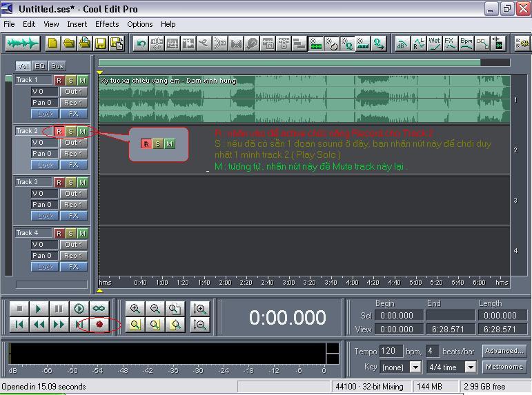Open an existing file folder icon
Screen dimensions: 532x395
[x=69, y=43]
